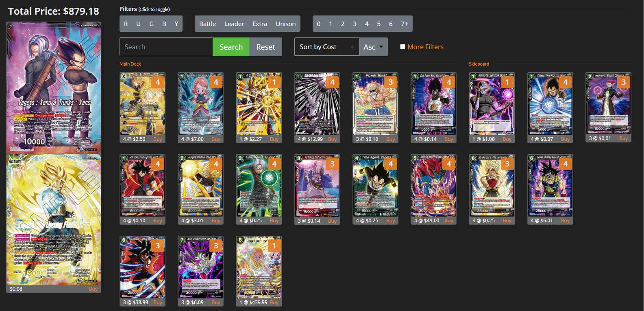This screenshot has height=311, width=644.
Task: Open the awakened leader card back image
Action: (x=54, y=219)
